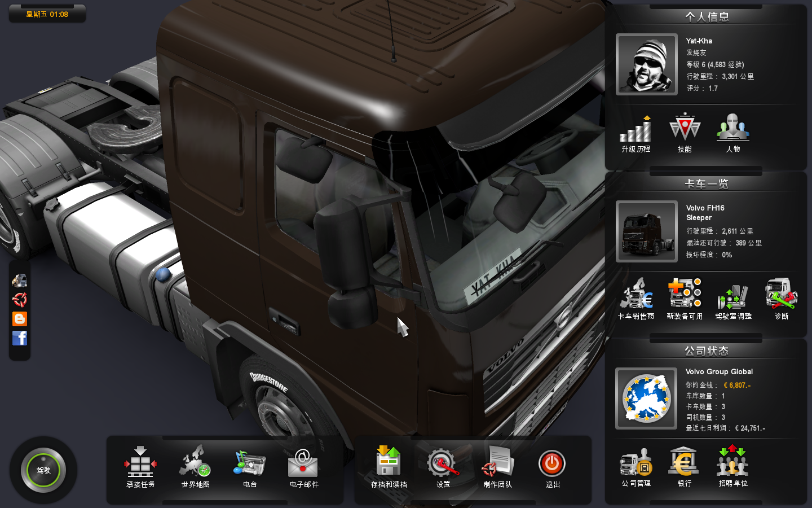This screenshot has width=812, height=508.
Task: Click the red swirl logo in sidebar
Action: 20,299
